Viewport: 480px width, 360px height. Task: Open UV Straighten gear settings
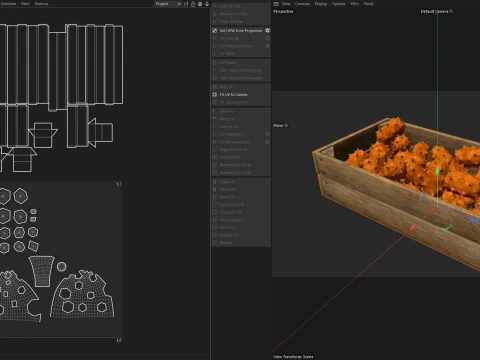(267, 134)
